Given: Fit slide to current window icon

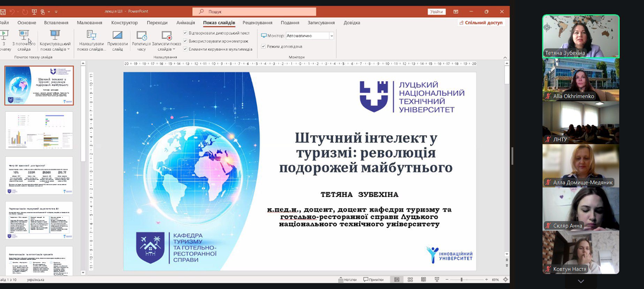Looking at the screenshot, I should tap(506, 279).
